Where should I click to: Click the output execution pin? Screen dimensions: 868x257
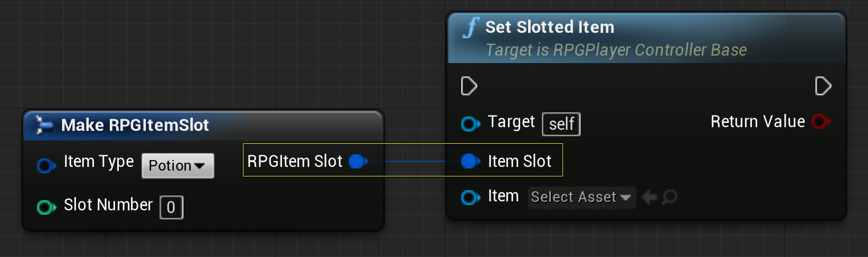pos(822,86)
